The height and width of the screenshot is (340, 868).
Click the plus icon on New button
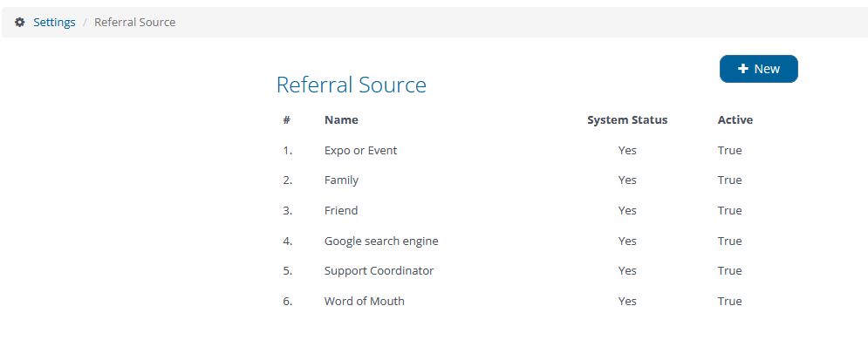tap(743, 69)
